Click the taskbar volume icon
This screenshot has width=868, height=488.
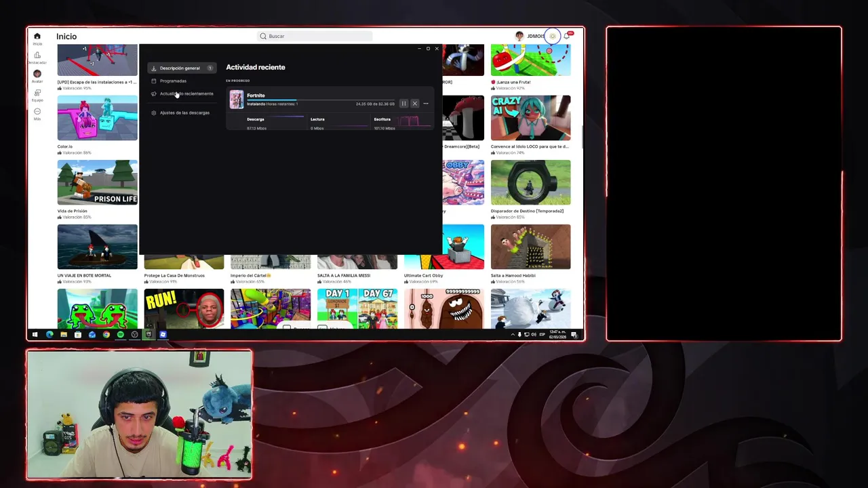(534, 335)
